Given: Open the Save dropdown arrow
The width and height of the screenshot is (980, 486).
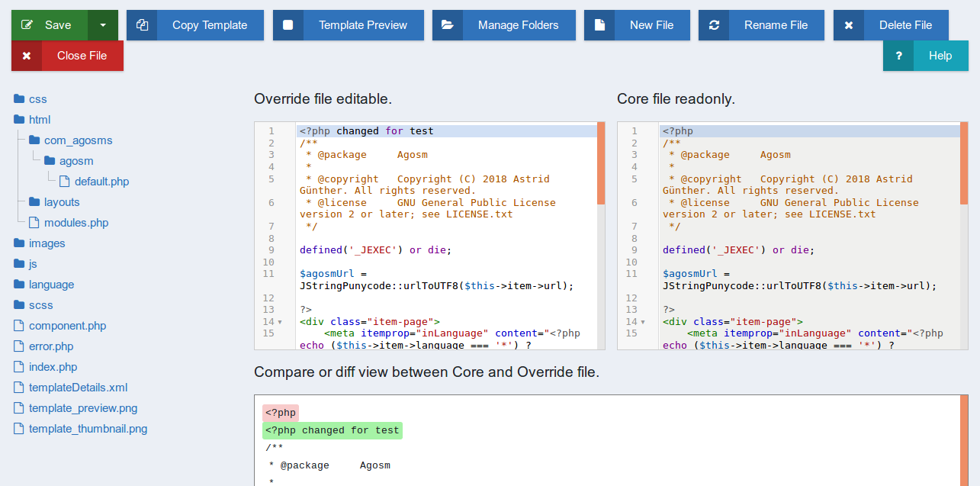Looking at the screenshot, I should pyautogui.click(x=103, y=25).
